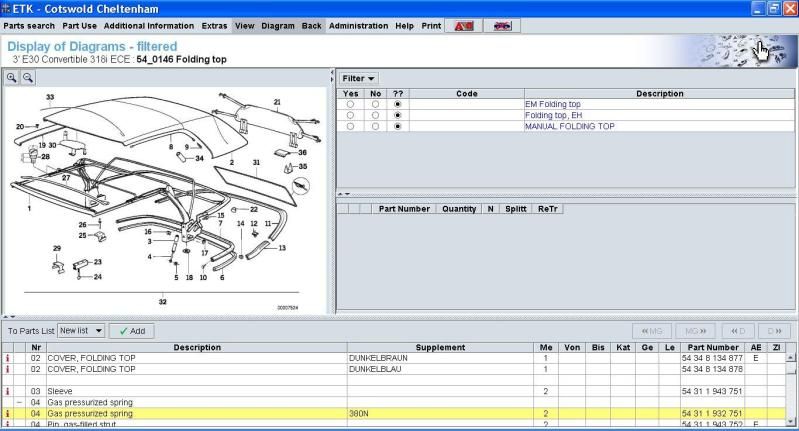This screenshot has height=431, width=799.
Task: Open the Filter dropdown
Action: pyautogui.click(x=358, y=78)
